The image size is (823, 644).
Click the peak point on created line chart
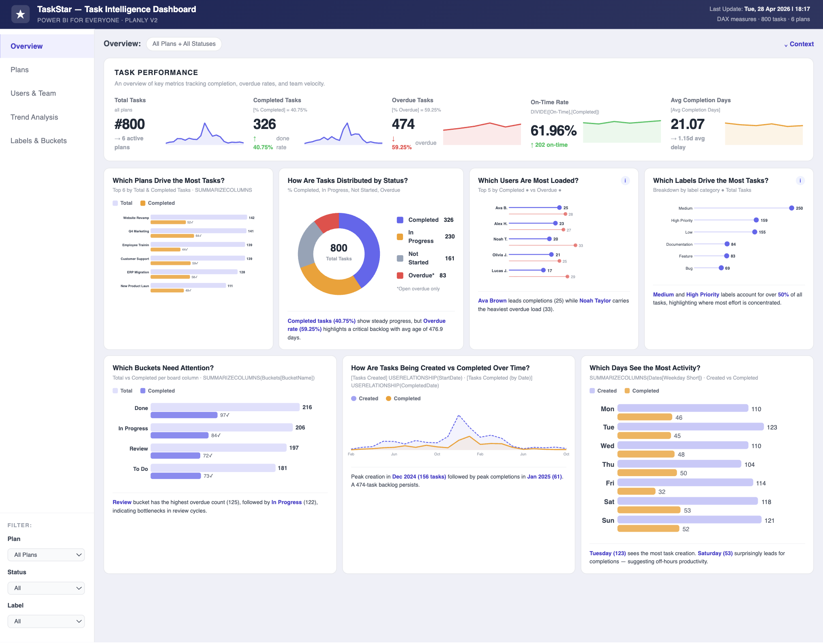pos(459,415)
